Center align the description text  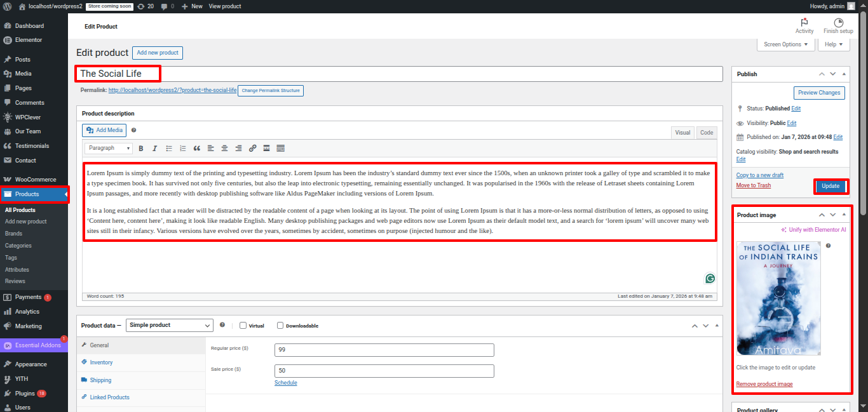point(224,149)
